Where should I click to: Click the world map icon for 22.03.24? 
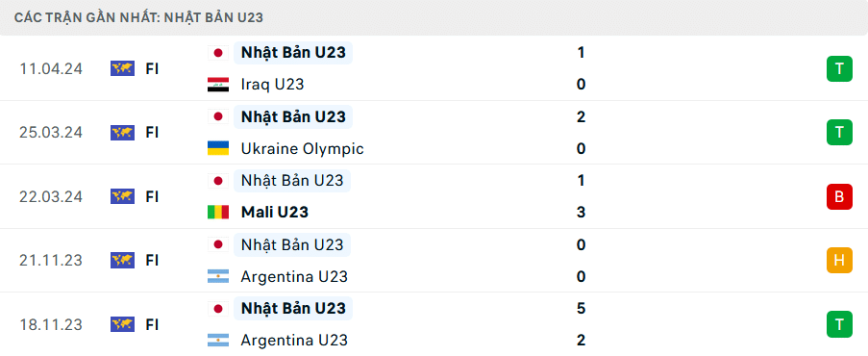[122, 196]
